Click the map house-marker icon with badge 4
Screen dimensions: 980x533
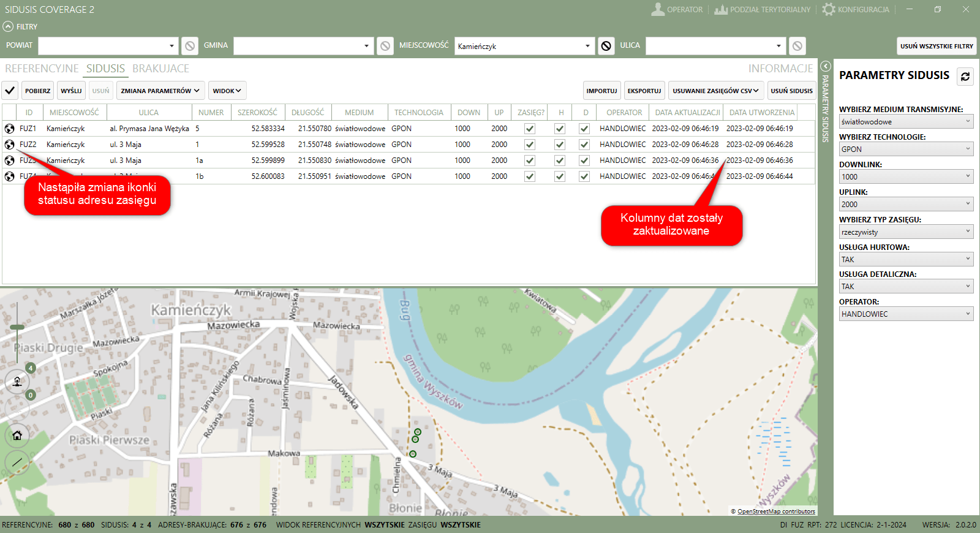coord(17,381)
